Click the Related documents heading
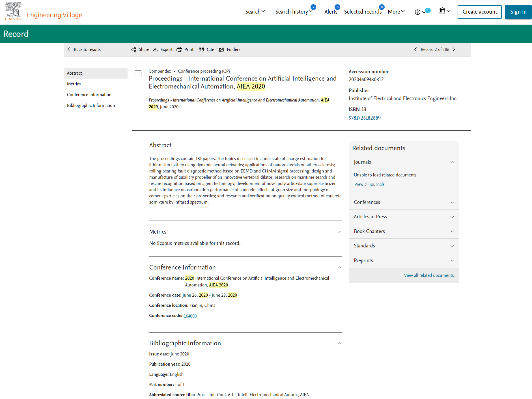 coord(379,148)
